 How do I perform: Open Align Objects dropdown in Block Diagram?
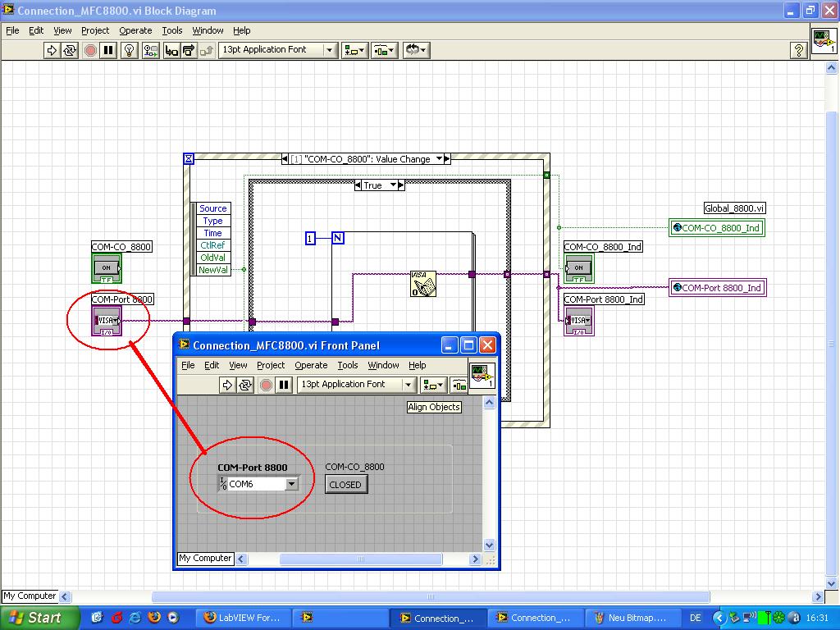[x=354, y=50]
